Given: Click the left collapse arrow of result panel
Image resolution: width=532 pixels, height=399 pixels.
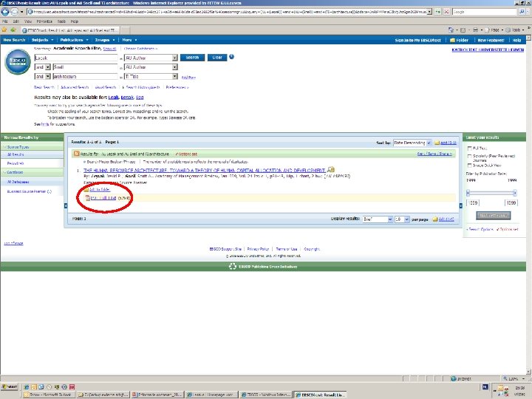Looking at the screenshot, I should click(x=66, y=205).
